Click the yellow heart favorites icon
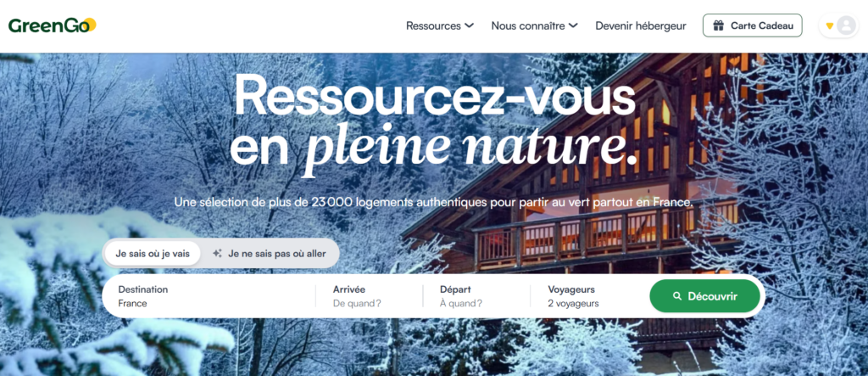Image resolution: width=868 pixels, height=376 pixels. click(x=829, y=25)
